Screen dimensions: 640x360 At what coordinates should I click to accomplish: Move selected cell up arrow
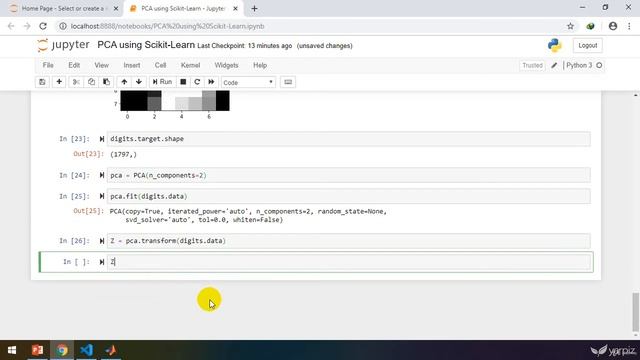click(x=124, y=82)
